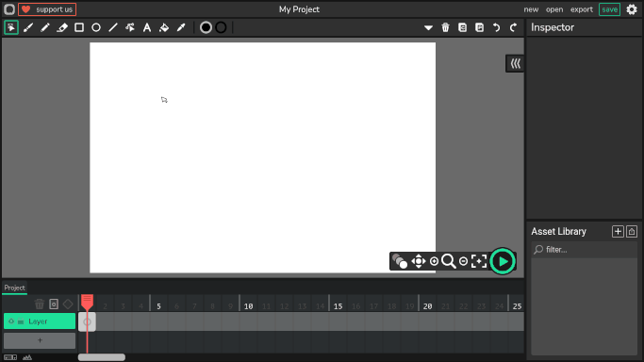Select the Ellipse tool

pos(96,27)
